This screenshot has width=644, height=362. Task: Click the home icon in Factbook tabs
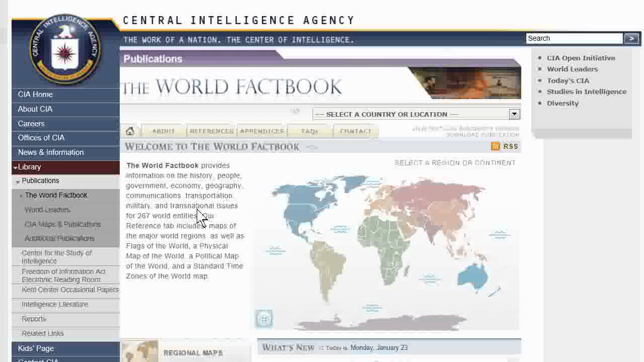click(x=130, y=131)
